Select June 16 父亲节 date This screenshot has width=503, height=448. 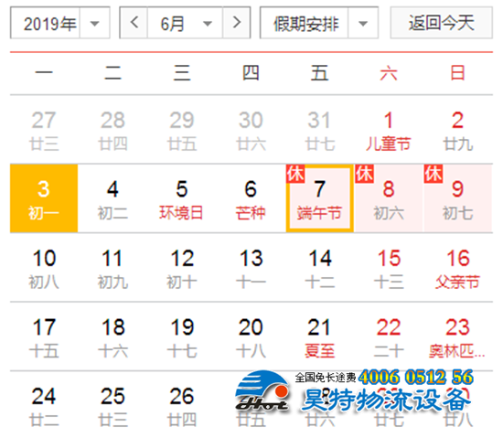pyautogui.click(x=458, y=268)
